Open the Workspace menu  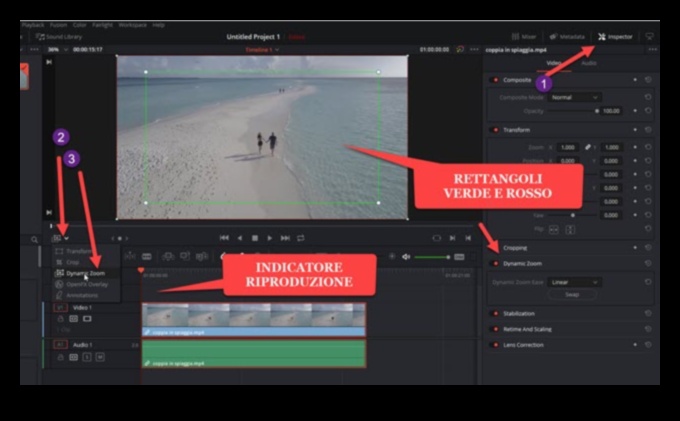click(132, 24)
